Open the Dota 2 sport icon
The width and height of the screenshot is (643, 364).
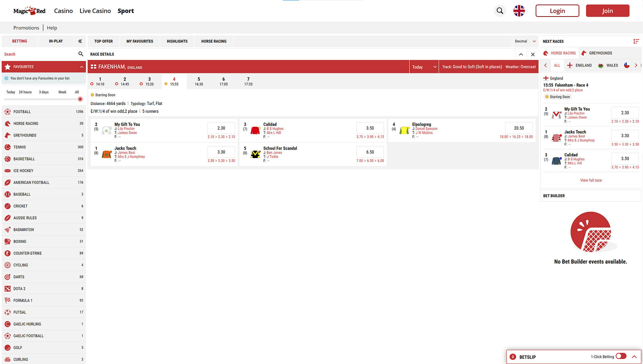pyautogui.click(x=7, y=289)
